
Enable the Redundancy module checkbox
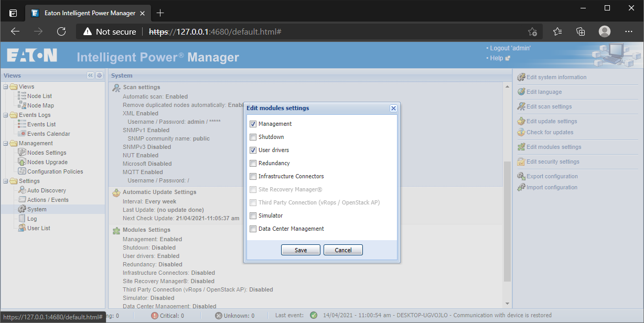[x=253, y=164]
